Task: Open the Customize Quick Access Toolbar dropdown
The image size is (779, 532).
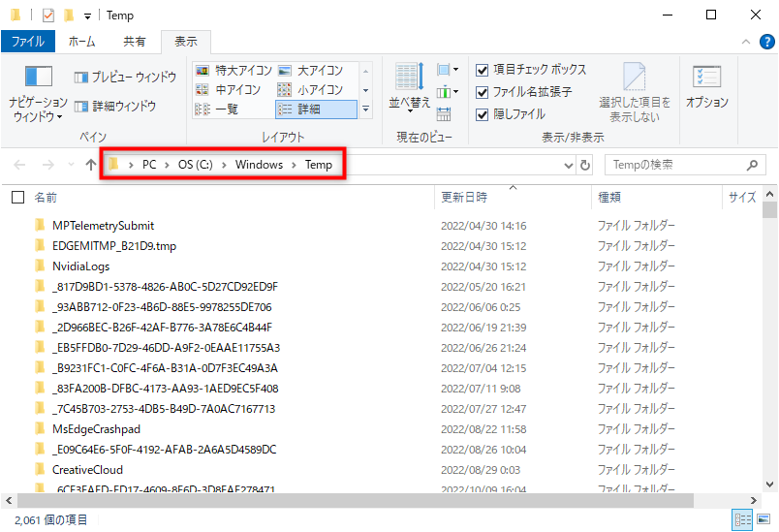Action: point(87,16)
